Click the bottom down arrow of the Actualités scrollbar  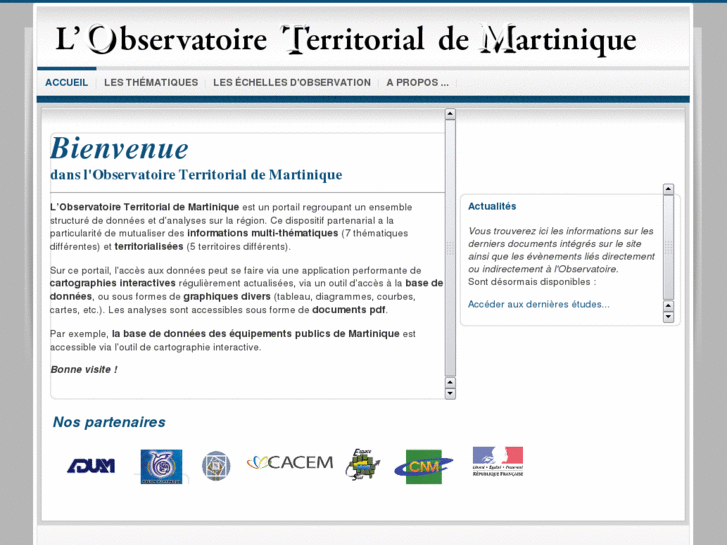[x=668, y=317]
